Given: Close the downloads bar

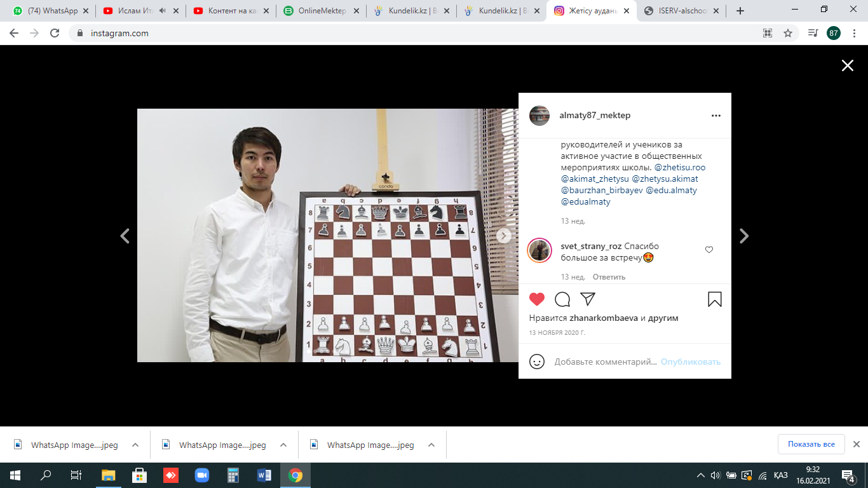Looking at the screenshot, I should pyautogui.click(x=856, y=444).
